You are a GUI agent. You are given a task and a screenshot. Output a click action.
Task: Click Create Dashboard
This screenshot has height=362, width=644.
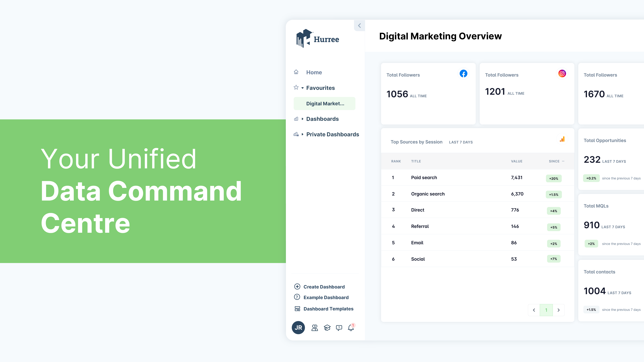click(324, 287)
